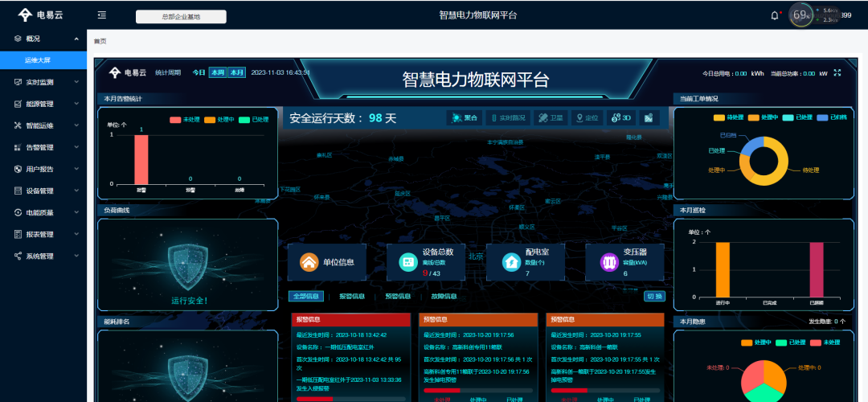Toggle 未处理 legend in 本月告警统计 chart

pyautogui.click(x=184, y=120)
